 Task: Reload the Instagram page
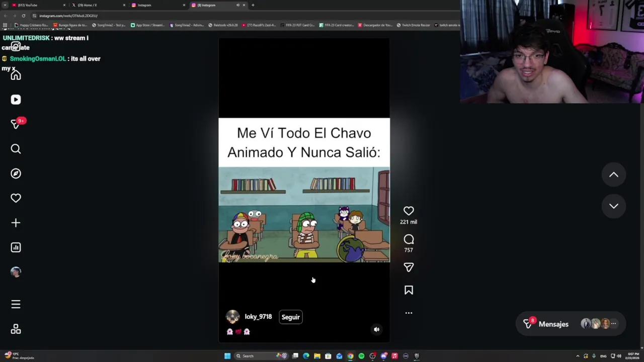click(x=23, y=16)
